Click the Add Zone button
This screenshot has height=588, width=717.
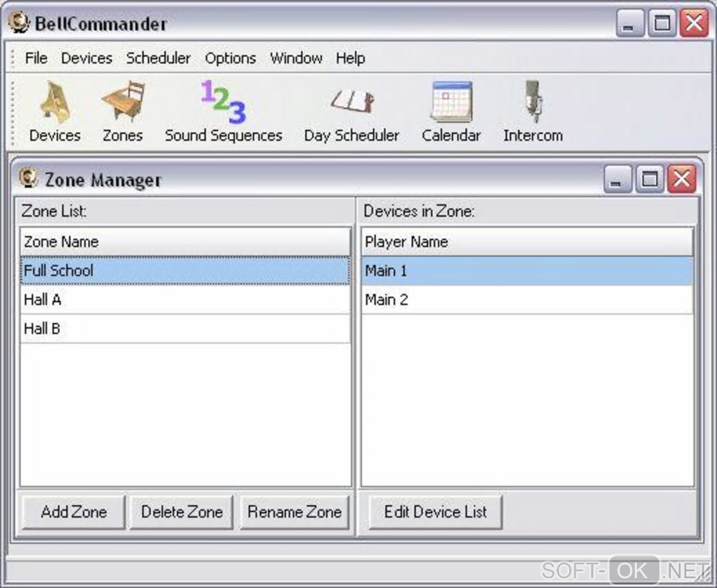(74, 511)
